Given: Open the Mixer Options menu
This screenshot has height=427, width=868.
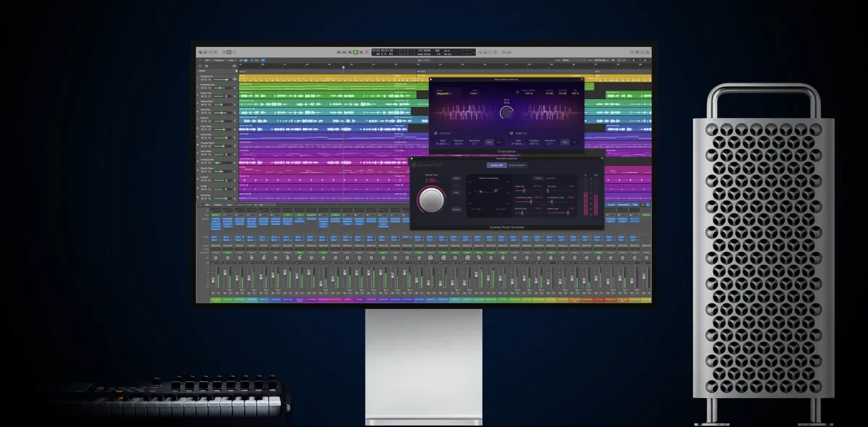Looking at the screenshot, I should coord(218,205).
